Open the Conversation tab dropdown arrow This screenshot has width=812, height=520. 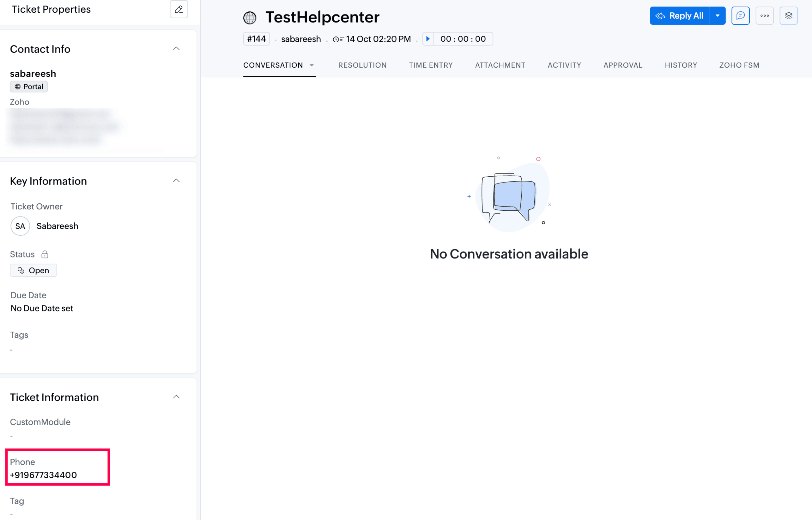pos(312,65)
